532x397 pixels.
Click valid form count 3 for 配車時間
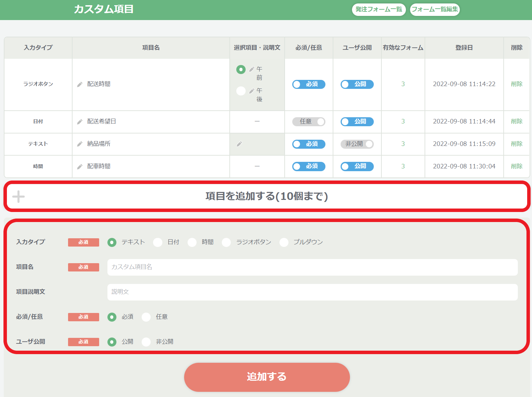[x=403, y=166]
